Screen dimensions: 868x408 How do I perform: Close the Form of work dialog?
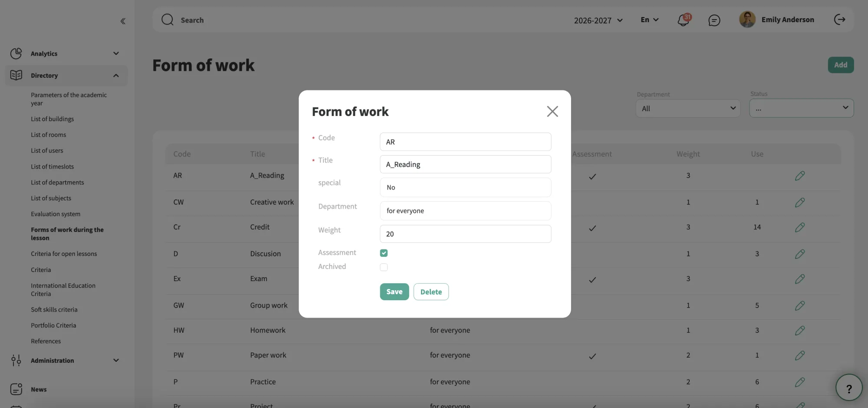click(x=552, y=111)
